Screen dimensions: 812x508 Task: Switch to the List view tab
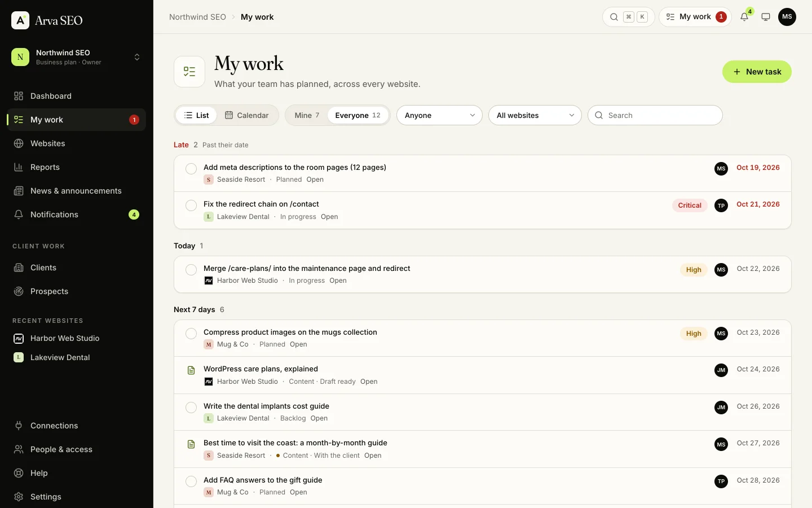coord(196,115)
